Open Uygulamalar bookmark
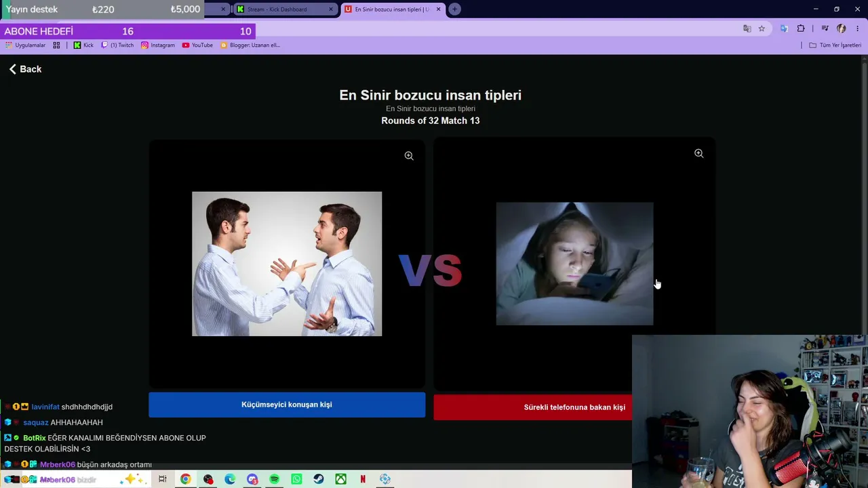Image resolution: width=868 pixels, height=488 pixels. (26, 45)
